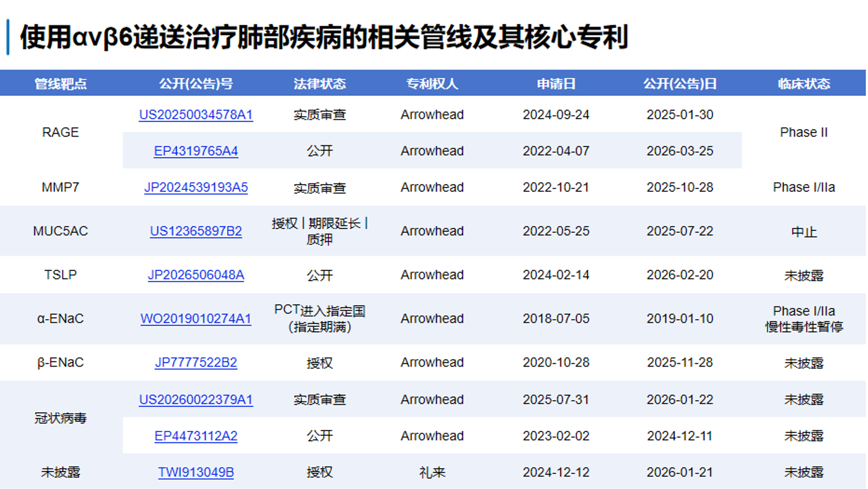Click the 专利权人 column header
868x489 pixels.
[432, 83]
